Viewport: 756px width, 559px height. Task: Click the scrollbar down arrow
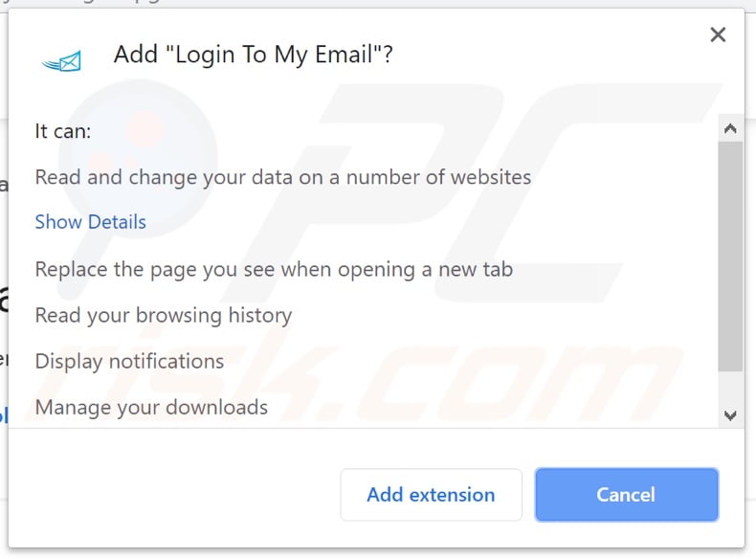(730, 415)
